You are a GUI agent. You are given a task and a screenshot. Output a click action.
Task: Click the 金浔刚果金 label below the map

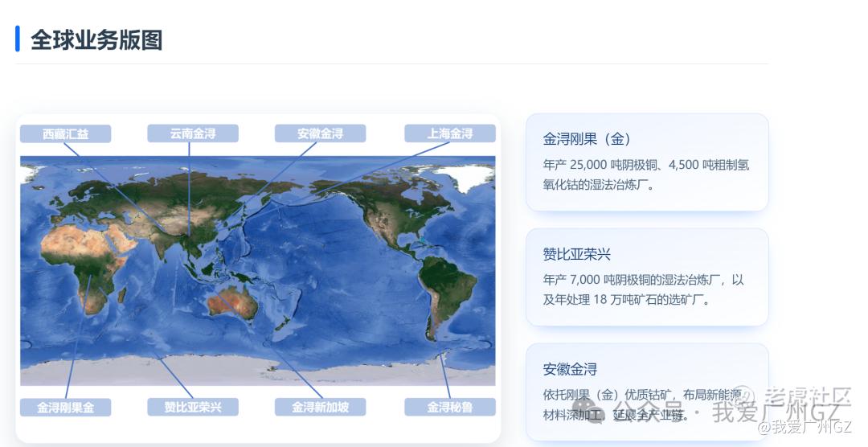click(65, 407)
